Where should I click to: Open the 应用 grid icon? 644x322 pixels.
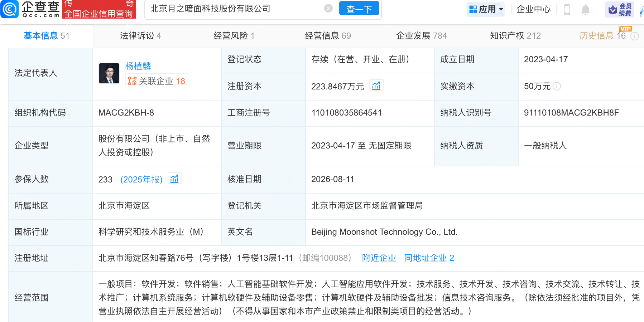473,9
